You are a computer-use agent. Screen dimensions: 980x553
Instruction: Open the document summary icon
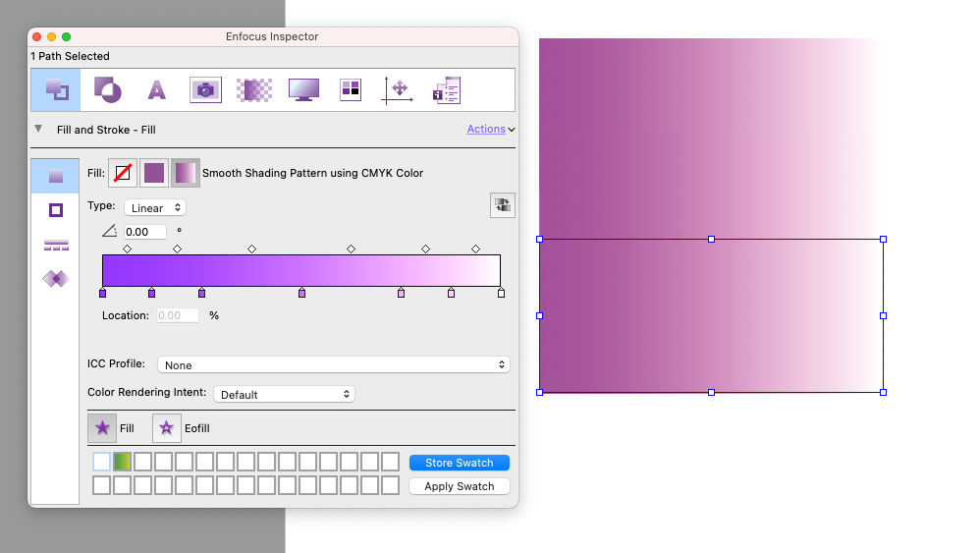447,90
